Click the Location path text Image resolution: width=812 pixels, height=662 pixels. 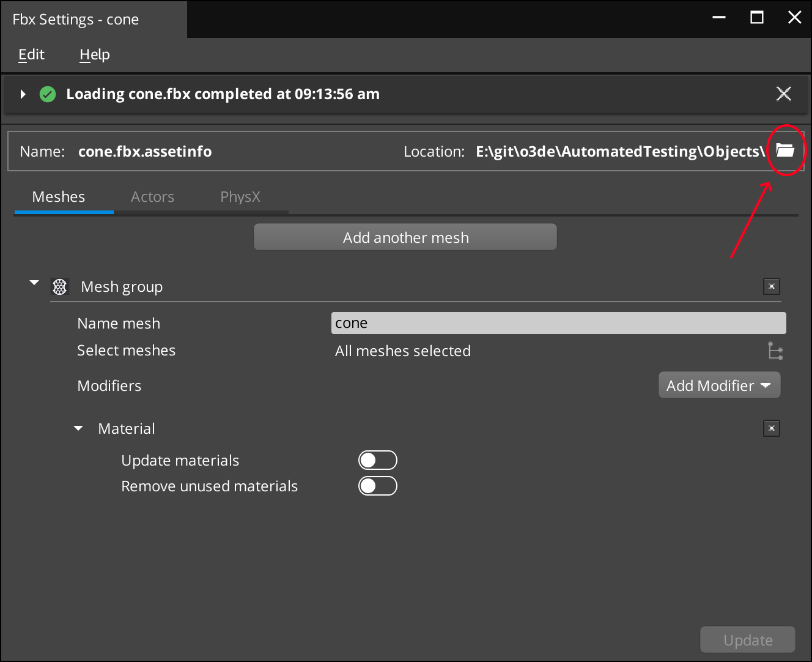point(621,152)
